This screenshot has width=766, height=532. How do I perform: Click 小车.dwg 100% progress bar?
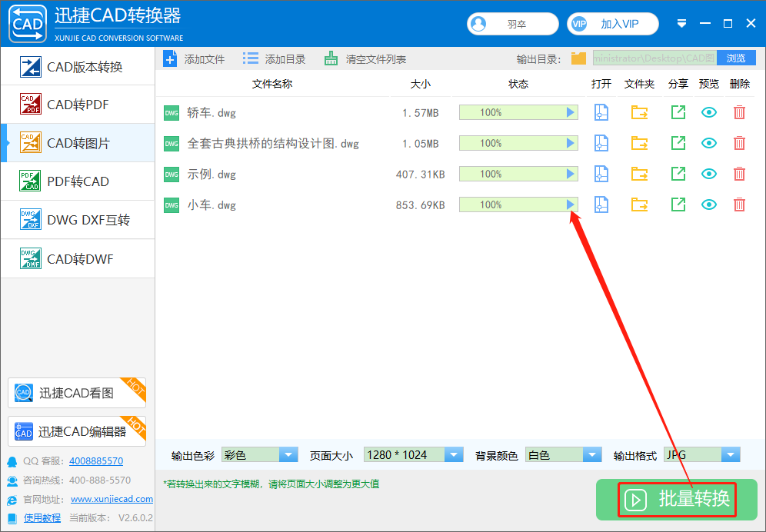tap(518, 204)
